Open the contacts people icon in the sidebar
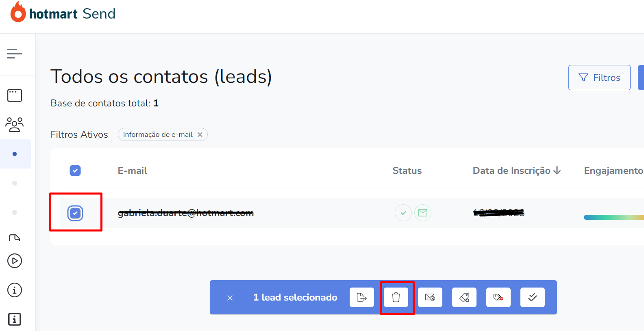The width and height of the screenshot is (644, 331). point(15,125)
